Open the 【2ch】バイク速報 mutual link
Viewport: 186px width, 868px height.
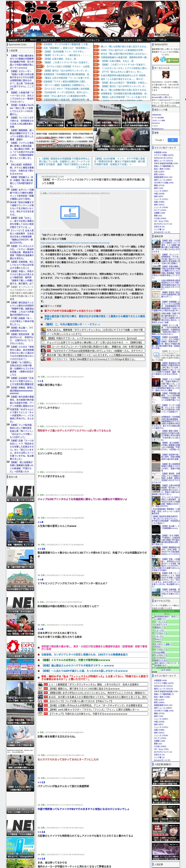tap(158, 120)
